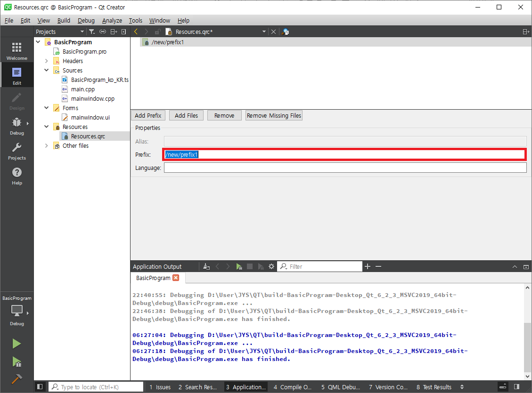The width and height of the screenshot is (532, 393).
Task: Open the BasicProgram kit selector monitor icon
Action: pyautogui.click(x=16, y=311)
